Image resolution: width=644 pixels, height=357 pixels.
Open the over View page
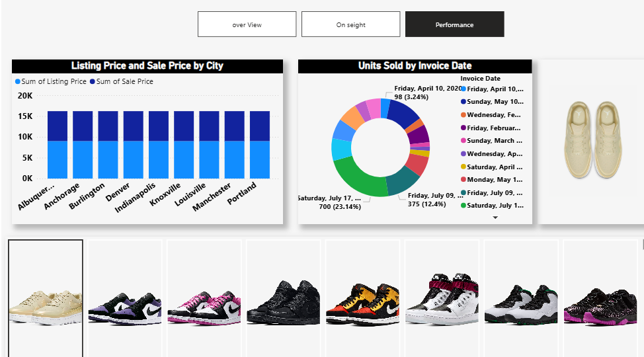[247, 24]
